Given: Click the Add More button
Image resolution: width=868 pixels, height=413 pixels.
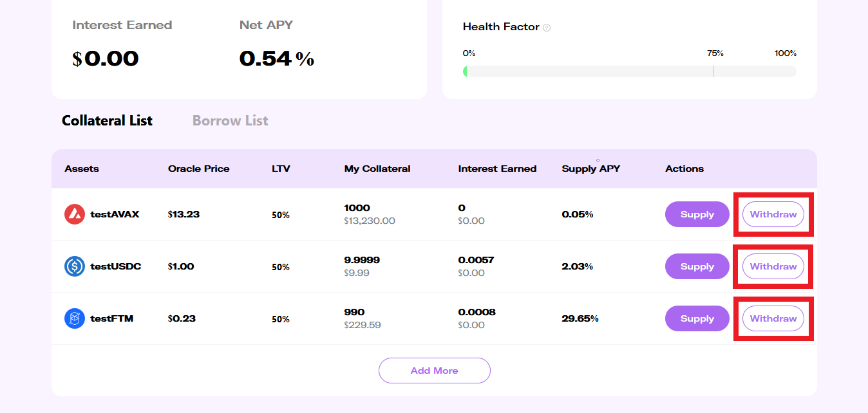Looking at the screenshot, I should pos(434,371).
